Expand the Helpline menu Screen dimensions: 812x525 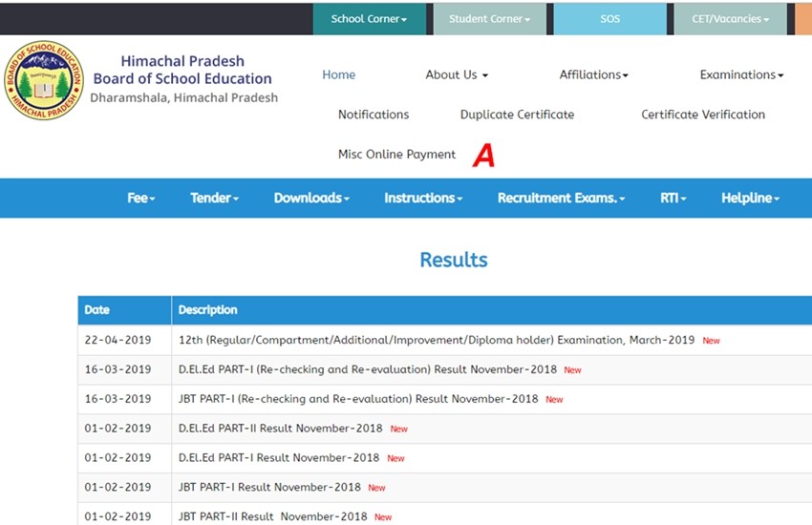pos(750,198)
